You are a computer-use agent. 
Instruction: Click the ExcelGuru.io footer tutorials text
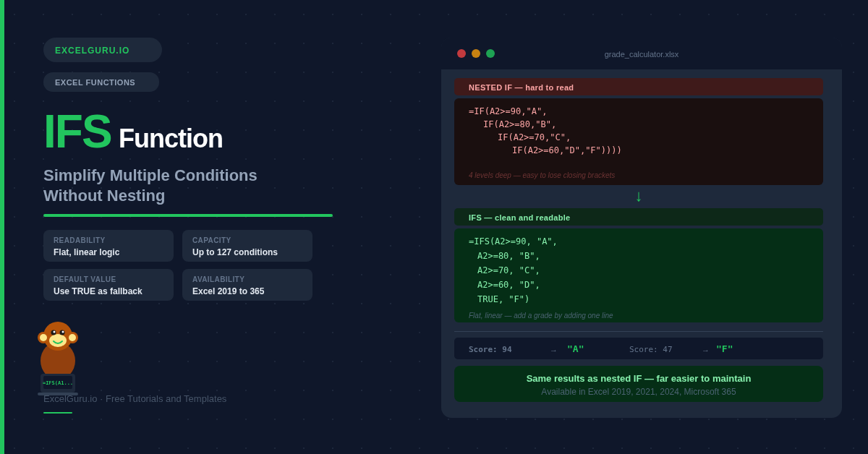point(135,399)
